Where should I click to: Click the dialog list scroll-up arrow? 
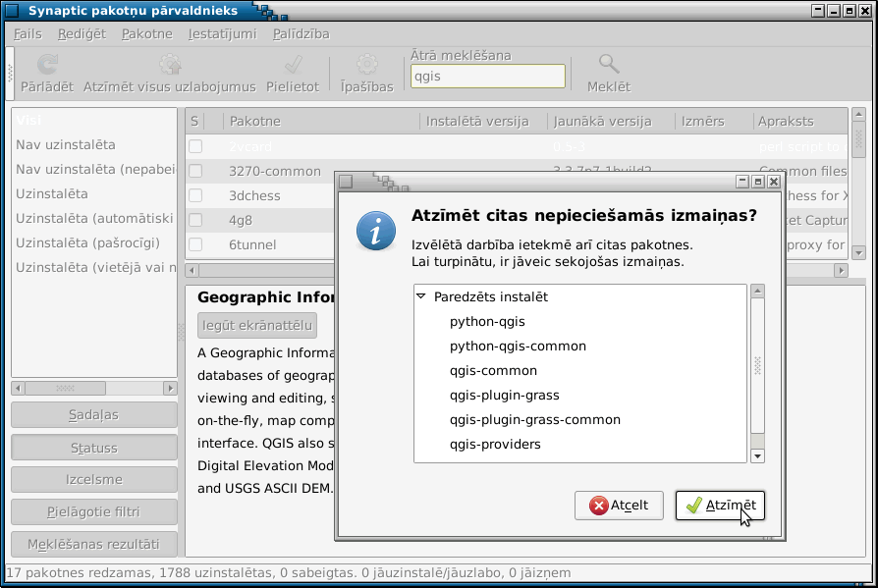click(x=757, y=291)
